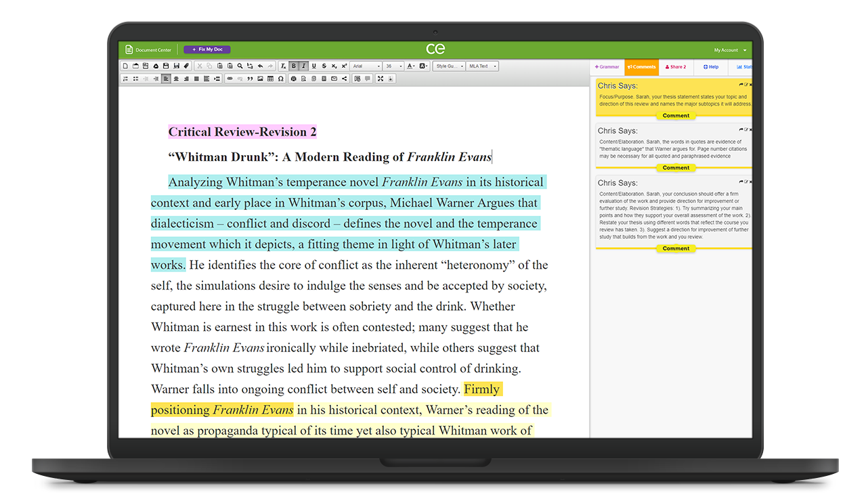This screenshot has width=868, height=501.
Task: Open the background highlight color dropdown
Action: pos(423,66)
